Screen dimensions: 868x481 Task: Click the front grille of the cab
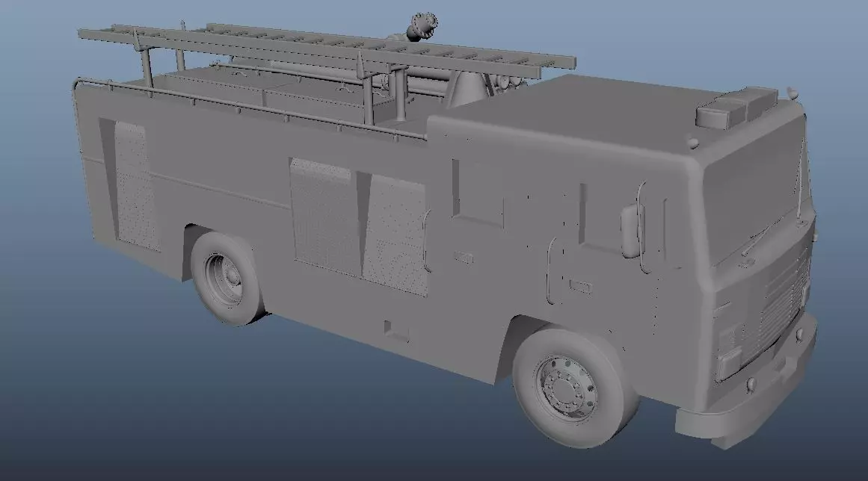pos(784,301)
